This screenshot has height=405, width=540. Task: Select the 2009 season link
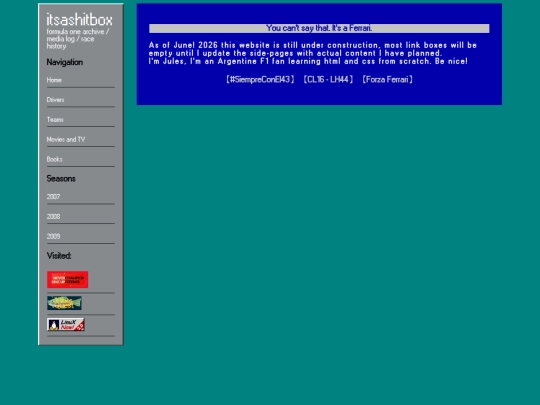pyautogui.click(x=53, y=236)
